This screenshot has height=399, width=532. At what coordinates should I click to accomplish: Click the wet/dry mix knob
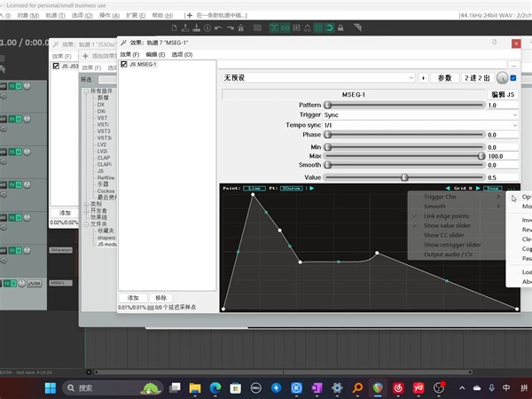(x=502, y=78)
